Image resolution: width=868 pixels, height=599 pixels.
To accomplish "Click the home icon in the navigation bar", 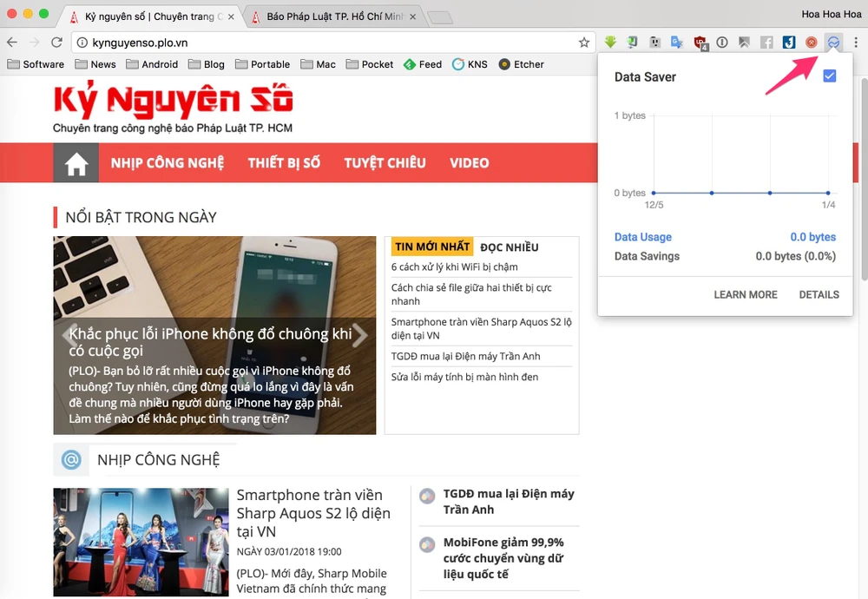I will point(76,163).
